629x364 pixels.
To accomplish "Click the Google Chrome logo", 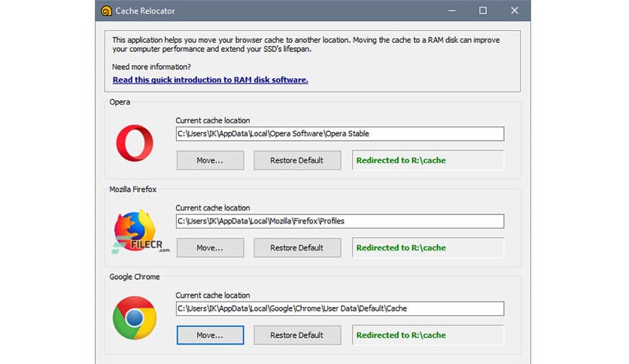I will click(135, 318).
